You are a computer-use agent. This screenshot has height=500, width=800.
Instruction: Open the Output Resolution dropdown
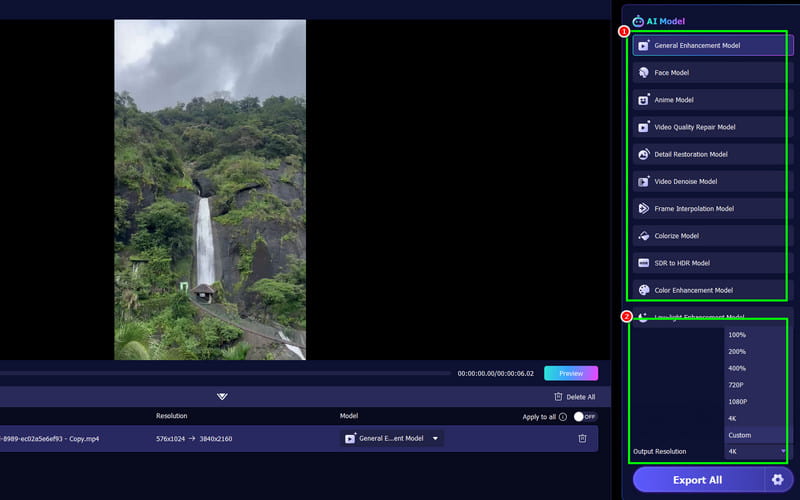click(757, 452)
